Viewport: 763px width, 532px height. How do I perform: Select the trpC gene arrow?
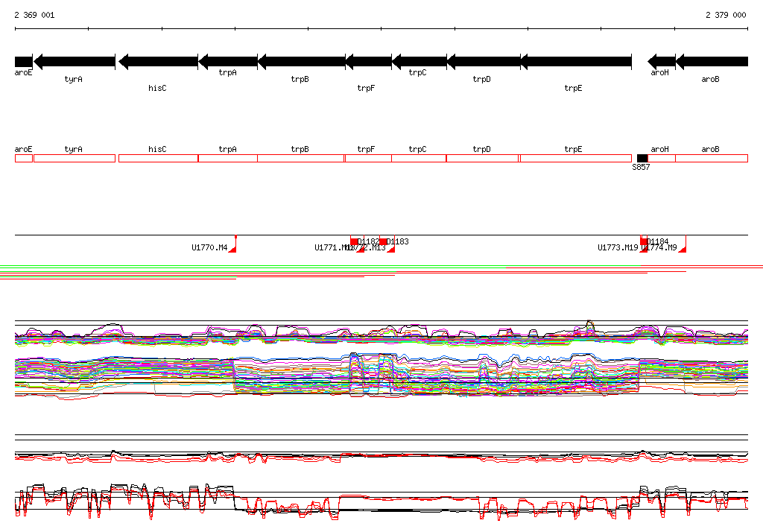pos(419,61)
